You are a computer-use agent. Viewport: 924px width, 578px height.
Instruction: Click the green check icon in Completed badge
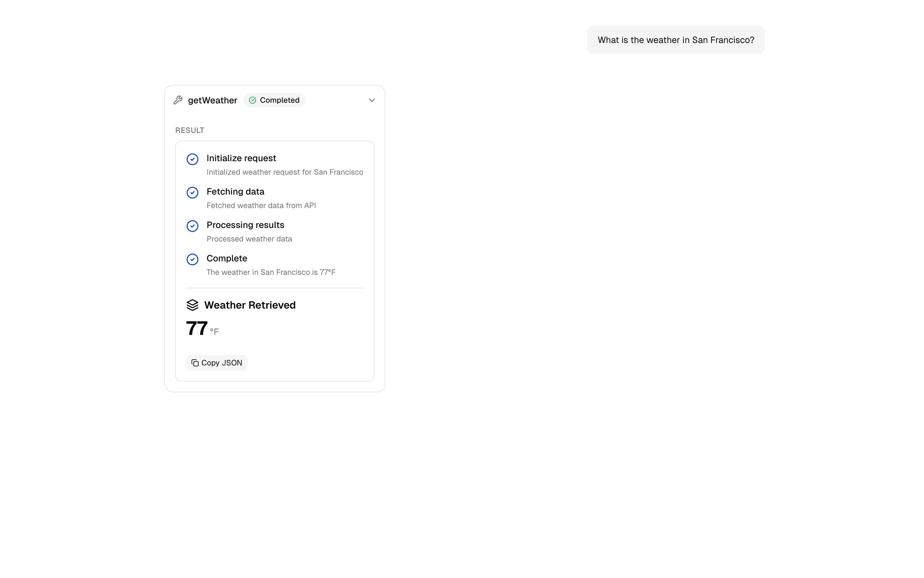252,100
